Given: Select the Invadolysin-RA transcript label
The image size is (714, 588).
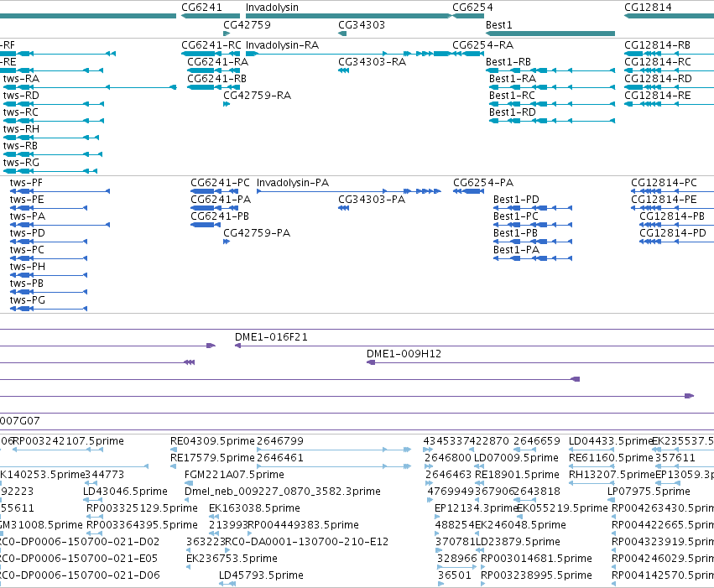Looking at the screenshot, I should coord(282,45).
